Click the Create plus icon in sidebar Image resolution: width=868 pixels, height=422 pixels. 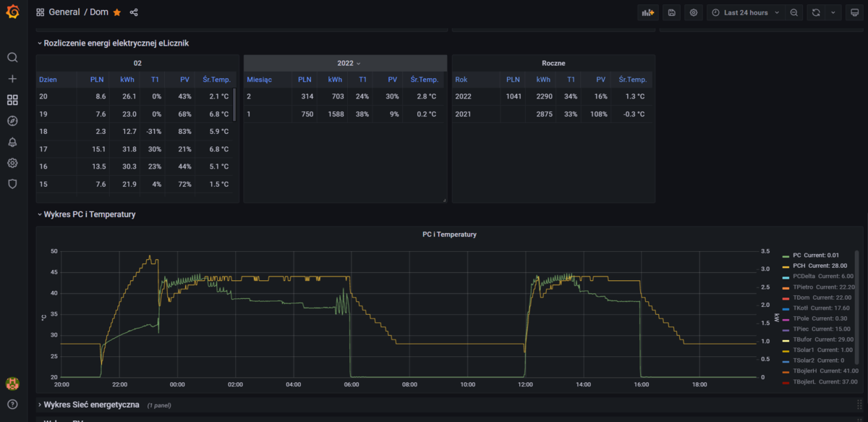click(12, 79)
